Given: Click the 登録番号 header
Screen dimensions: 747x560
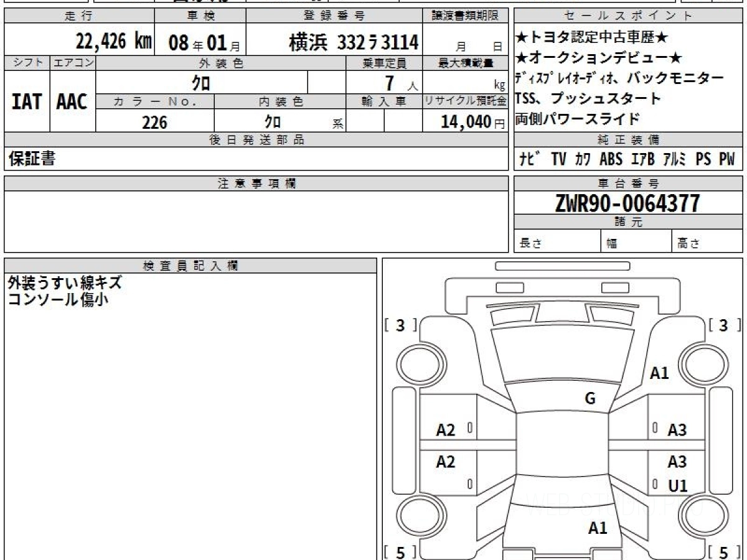Looking at the screenshot, I should (335, 16).
